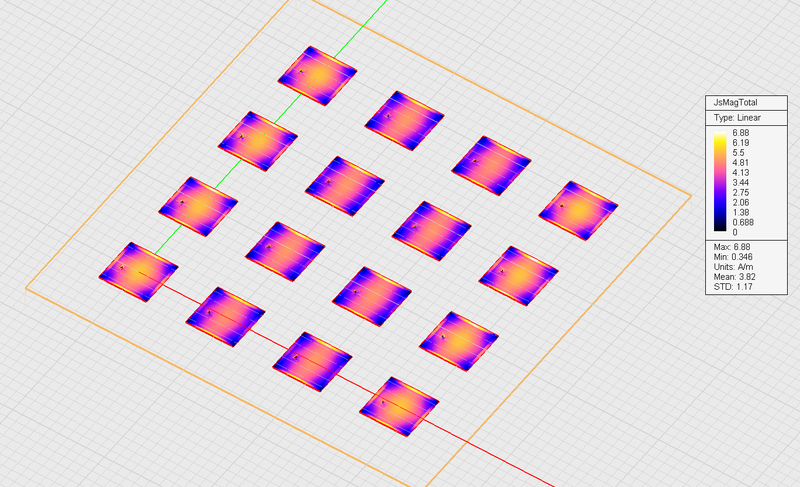This screenshot has height=487, width=800.
Task: Click the 3.44 scale value
Action: (741, 183)
